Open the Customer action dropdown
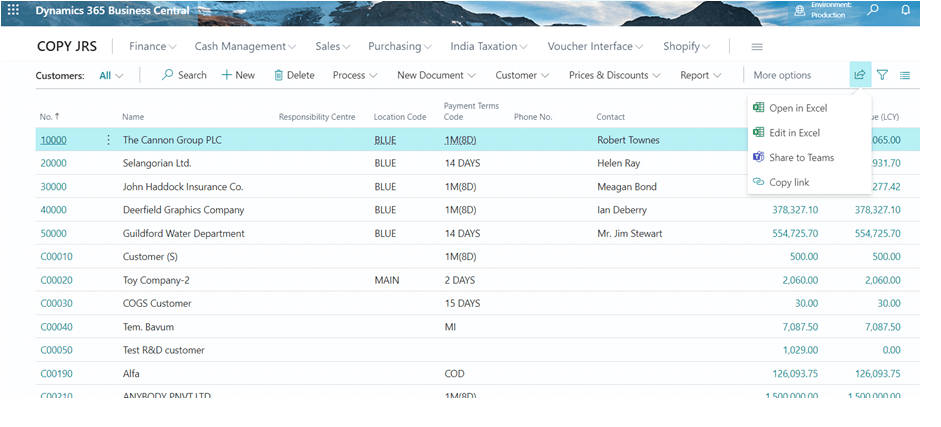The height and width of the screenshot is (427, 941). coord(522,75)
